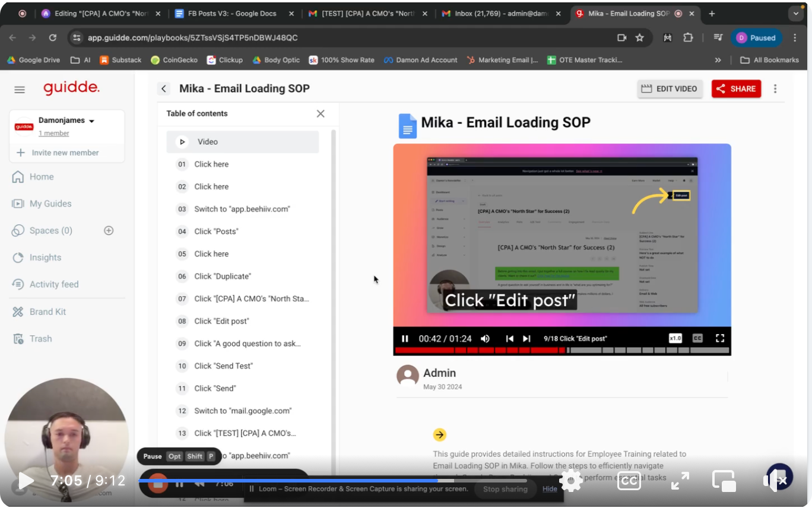Viewport: 812px width, 508px height.
Task: Open the Google Drive bookmark
Action: (x=34, y=60)
